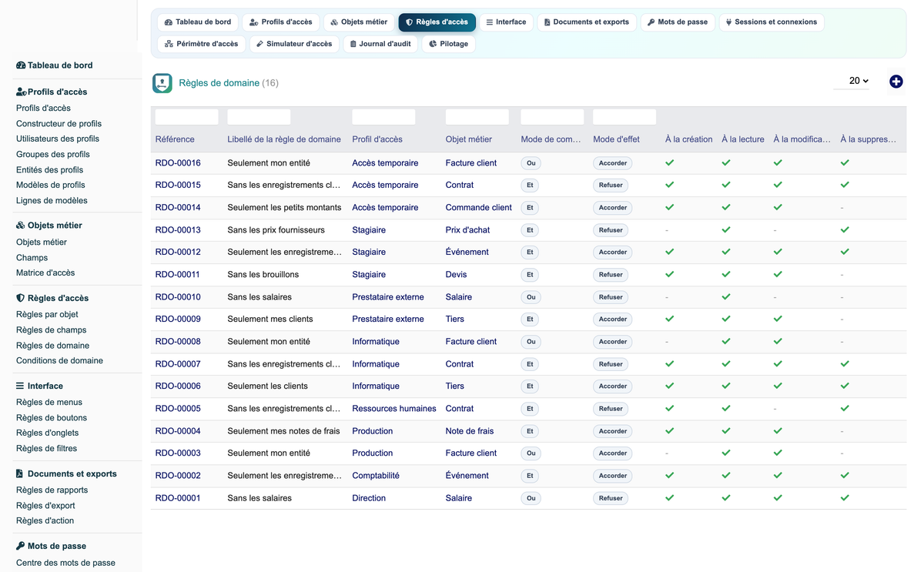Screen dimensions: 924x572
Task: Click the blue plus add-rule icon
Action: tap(896, 82)
